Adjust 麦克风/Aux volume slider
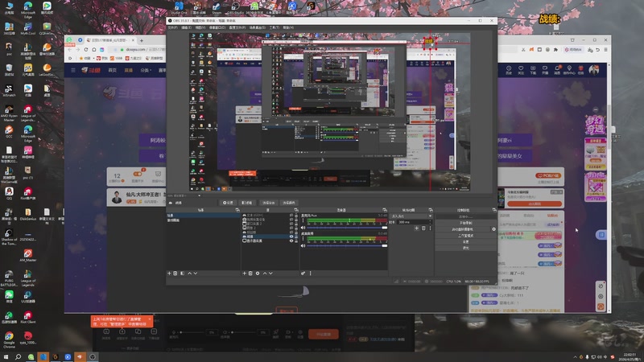 pos(347,228)
